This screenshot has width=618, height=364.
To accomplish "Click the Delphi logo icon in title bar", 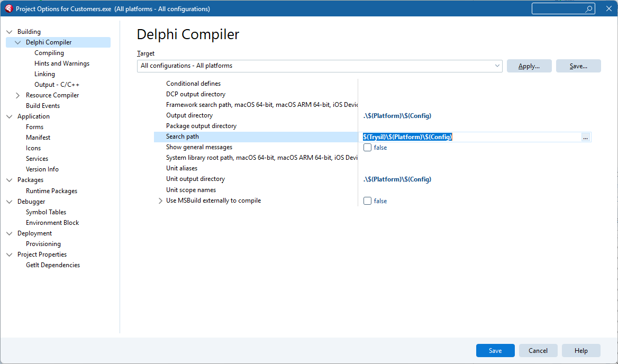I will 8,8.
